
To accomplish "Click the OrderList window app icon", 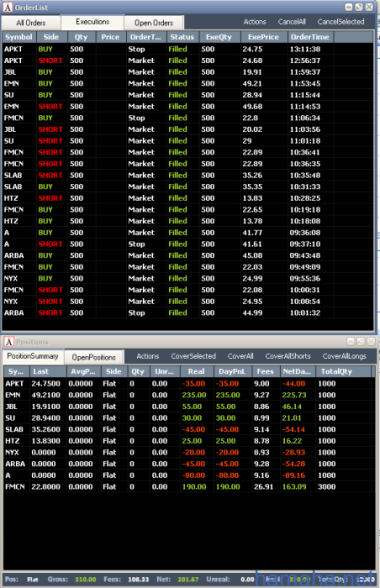I will coord(8,7).
